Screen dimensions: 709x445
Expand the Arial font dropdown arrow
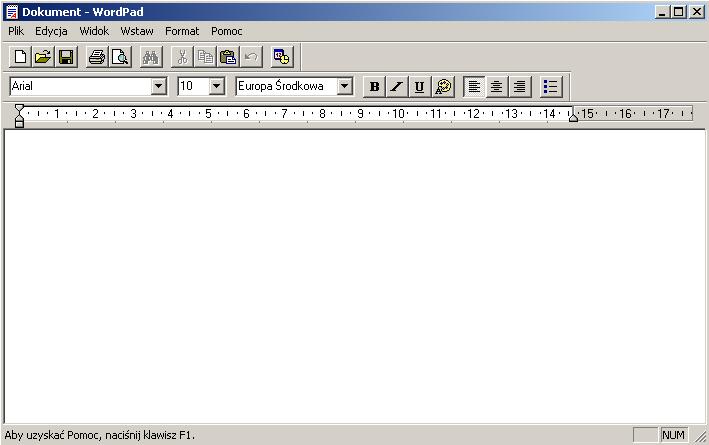[x=158, y=86]
